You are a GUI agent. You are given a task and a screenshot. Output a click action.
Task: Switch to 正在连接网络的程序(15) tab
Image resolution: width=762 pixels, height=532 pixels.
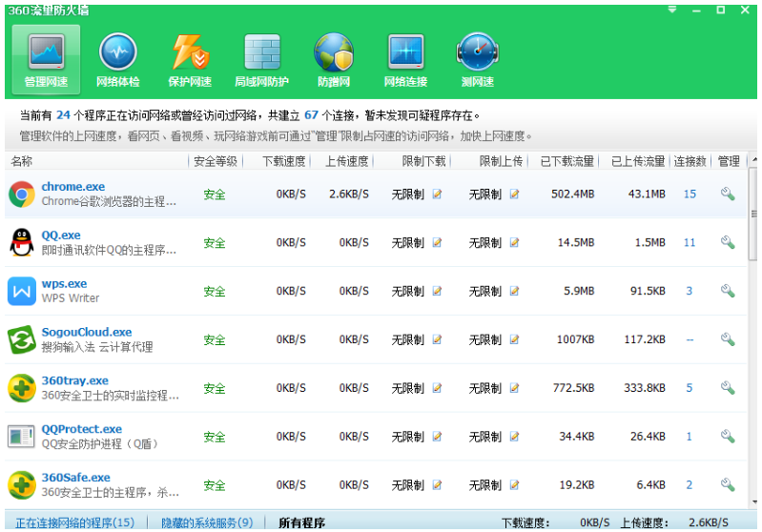[74, 522]
